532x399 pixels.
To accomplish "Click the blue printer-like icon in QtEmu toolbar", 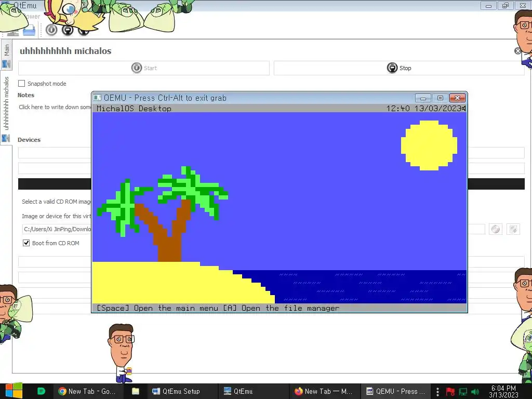I will click(x=29, y=31).
